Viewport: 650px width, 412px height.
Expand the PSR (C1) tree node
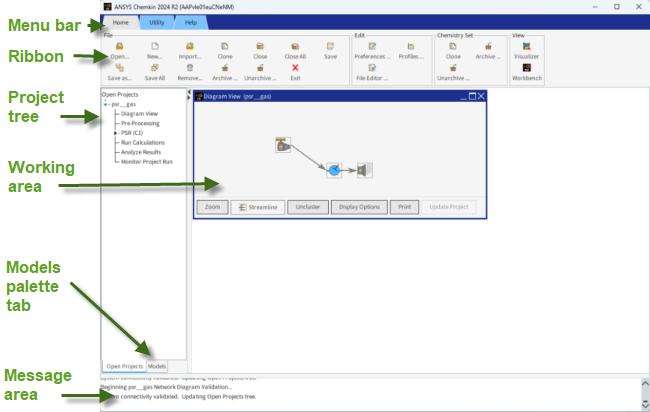(116, 133)
